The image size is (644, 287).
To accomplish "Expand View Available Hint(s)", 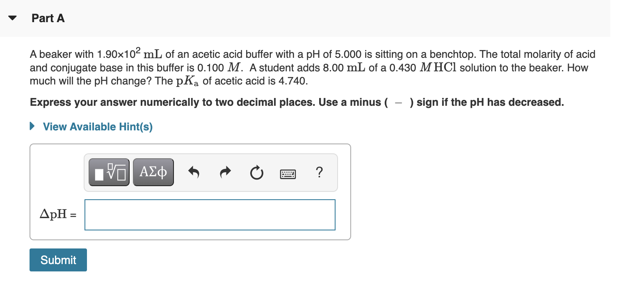I will [x=97, y=126].
